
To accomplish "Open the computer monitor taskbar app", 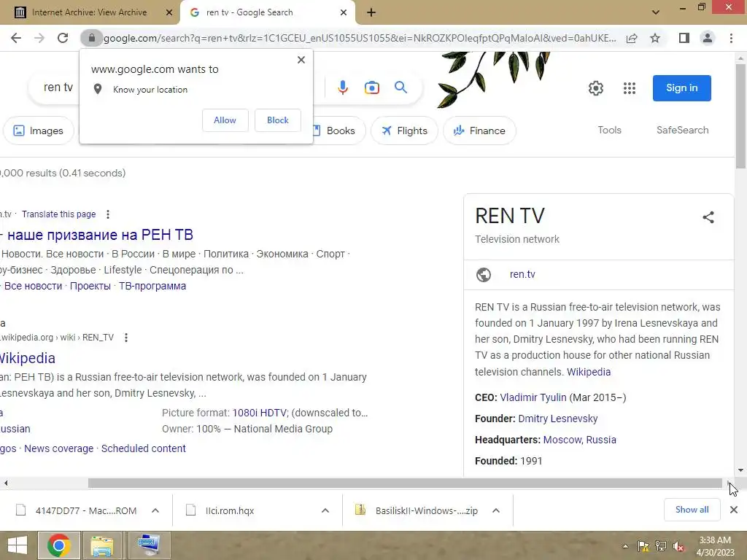I will 149,545.
